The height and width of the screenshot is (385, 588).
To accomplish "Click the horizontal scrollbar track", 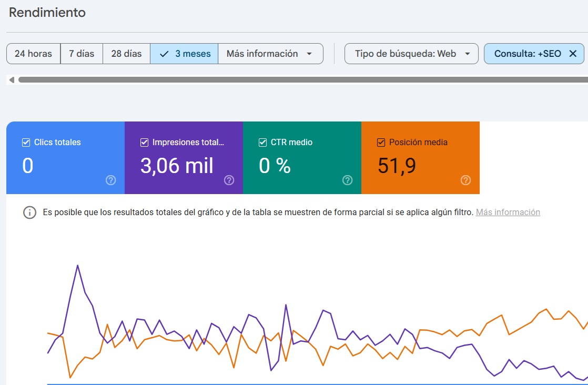I will tap(300, 80).
